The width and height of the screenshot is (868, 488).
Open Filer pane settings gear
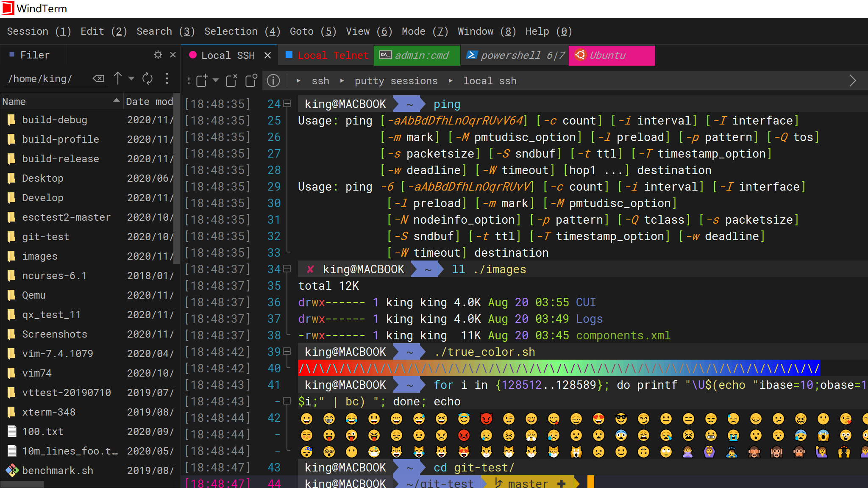tap(158, 55)
